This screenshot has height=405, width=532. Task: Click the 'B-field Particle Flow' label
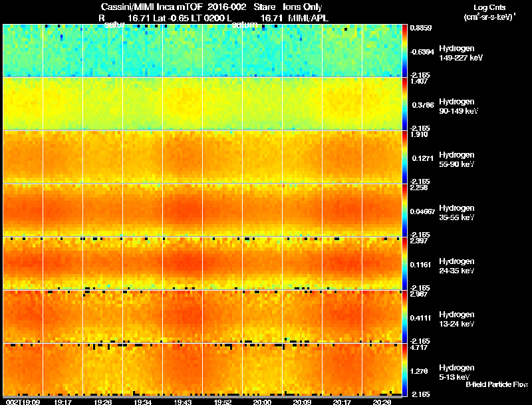(x=497, y=384)
